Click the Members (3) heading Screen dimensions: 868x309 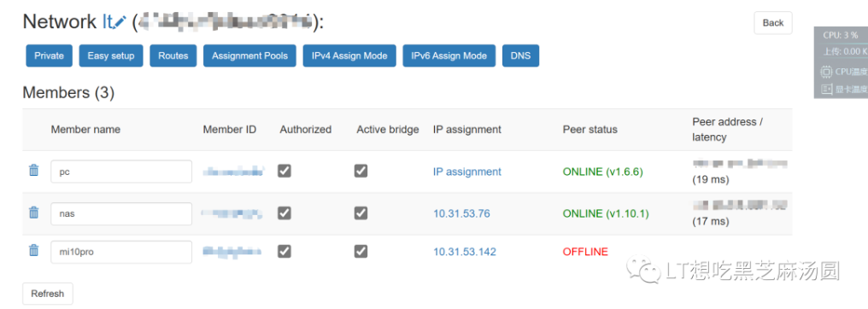68,93
